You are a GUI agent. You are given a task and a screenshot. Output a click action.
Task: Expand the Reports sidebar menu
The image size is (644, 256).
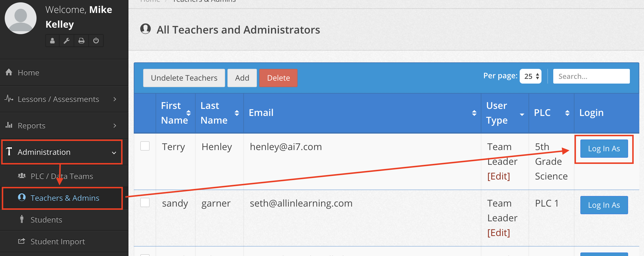tap(64, 125)
